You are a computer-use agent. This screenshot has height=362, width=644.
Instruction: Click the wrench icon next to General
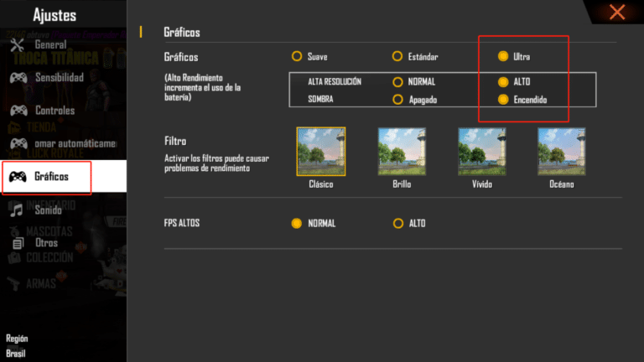(x=18, y=44)
